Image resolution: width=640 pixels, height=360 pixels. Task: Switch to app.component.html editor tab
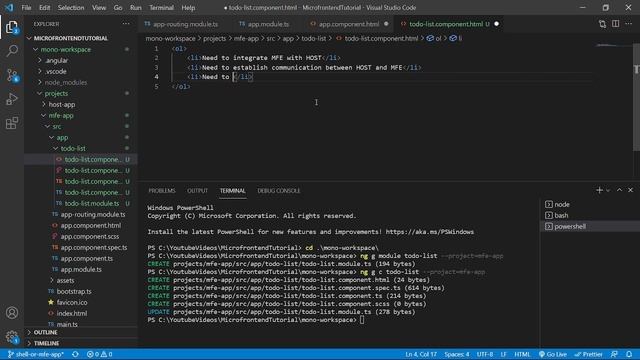click(x=349, y=24)
